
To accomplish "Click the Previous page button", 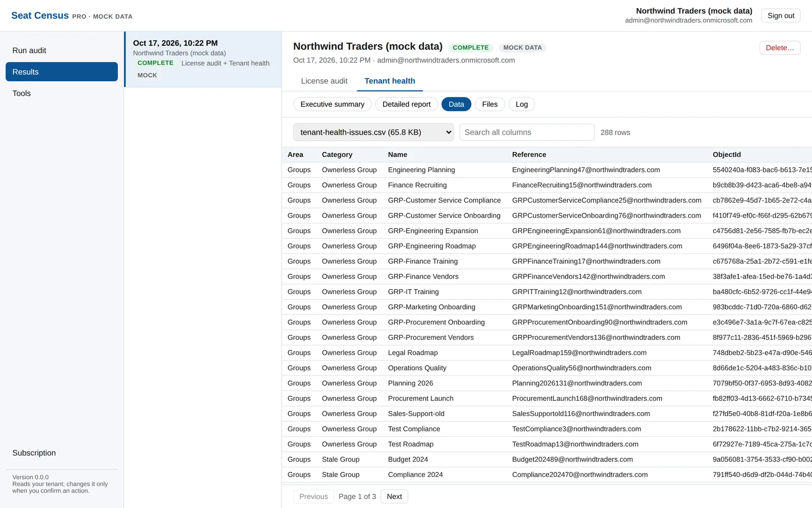I will [x=314, y=496].
